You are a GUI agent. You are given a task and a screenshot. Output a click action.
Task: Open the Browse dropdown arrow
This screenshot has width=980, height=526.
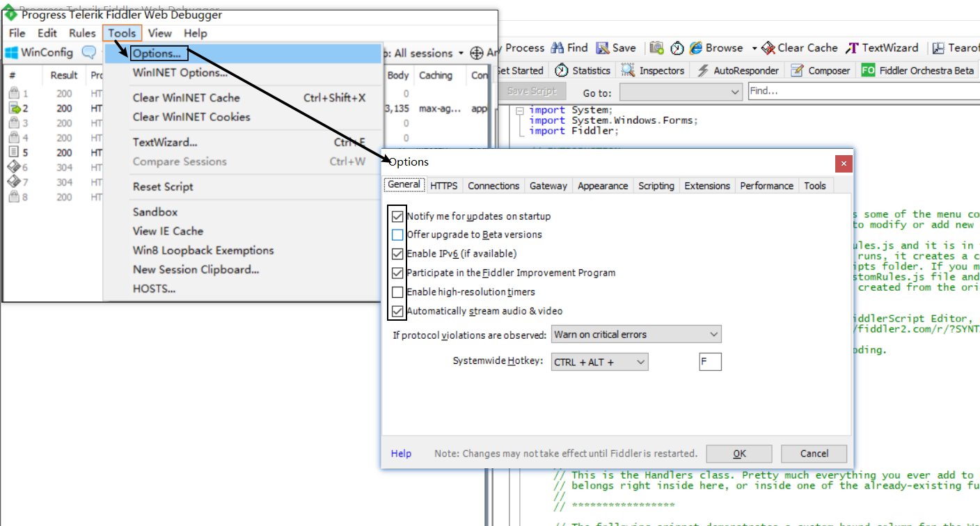(x=754, y=49)
